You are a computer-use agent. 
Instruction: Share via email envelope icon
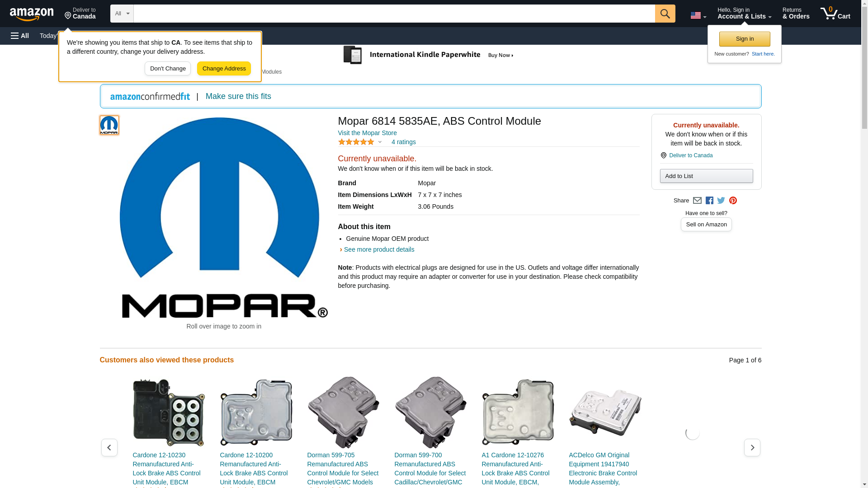click(x=697, y=201)
